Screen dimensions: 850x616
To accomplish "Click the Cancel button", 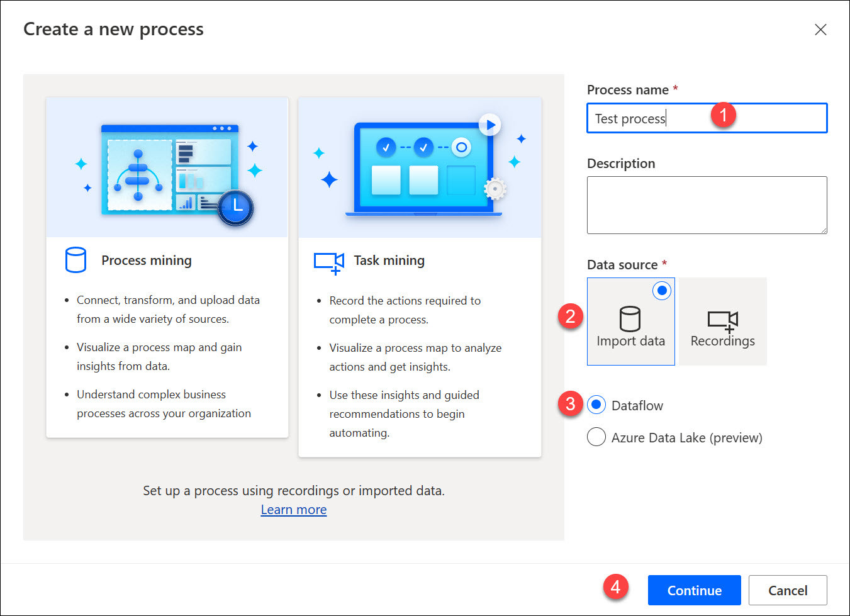I will tap(787, 590).
